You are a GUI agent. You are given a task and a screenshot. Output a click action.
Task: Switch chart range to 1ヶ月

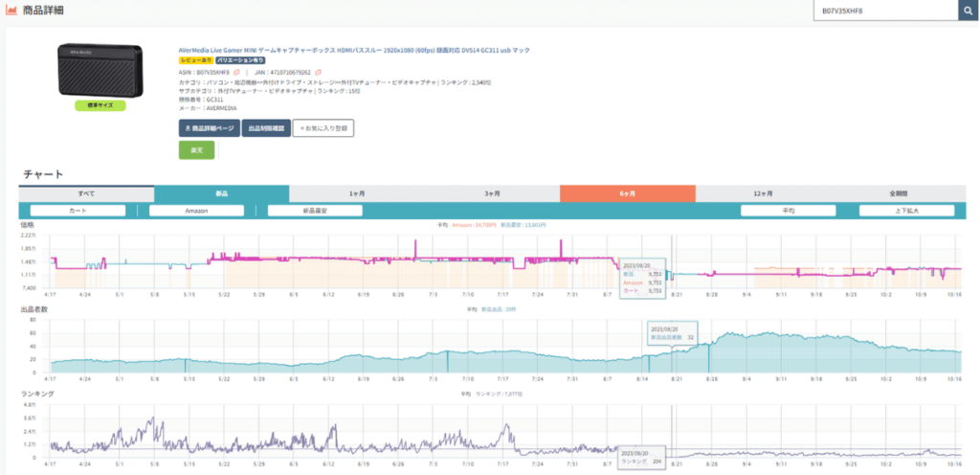[x=357, y=193]
